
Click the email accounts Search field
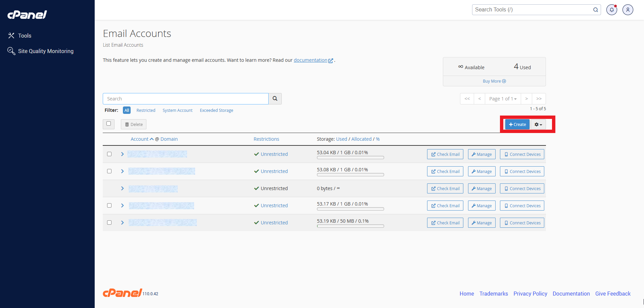pyautogui.click(x=185, y=99)
